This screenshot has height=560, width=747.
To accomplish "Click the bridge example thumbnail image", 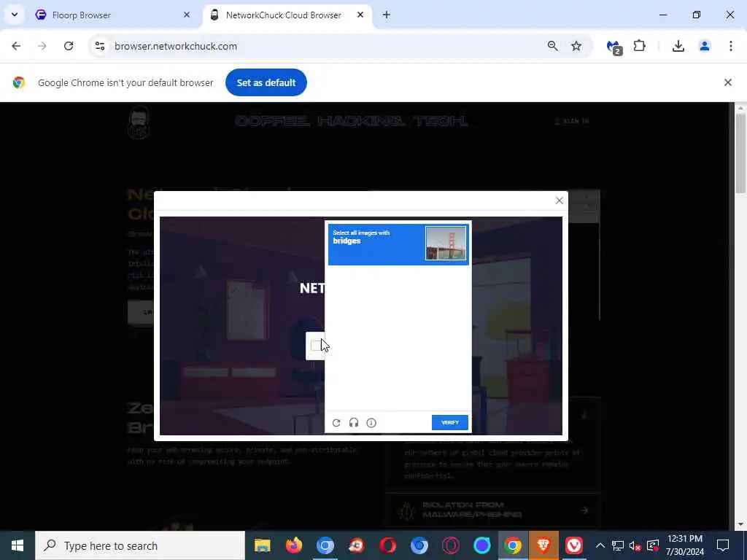I will pos(446,244).
